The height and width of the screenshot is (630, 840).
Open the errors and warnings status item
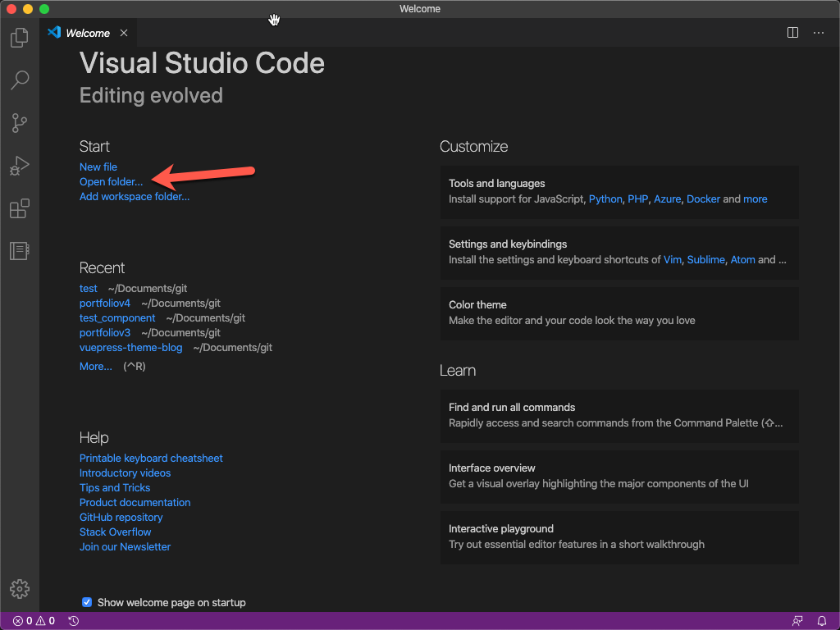click(34, 621)
